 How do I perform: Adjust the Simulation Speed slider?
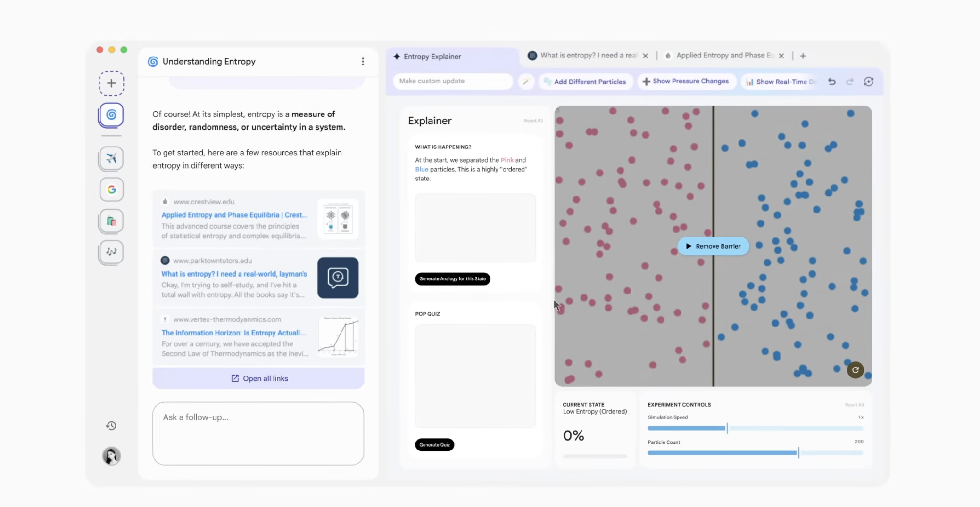coord(727,428)
